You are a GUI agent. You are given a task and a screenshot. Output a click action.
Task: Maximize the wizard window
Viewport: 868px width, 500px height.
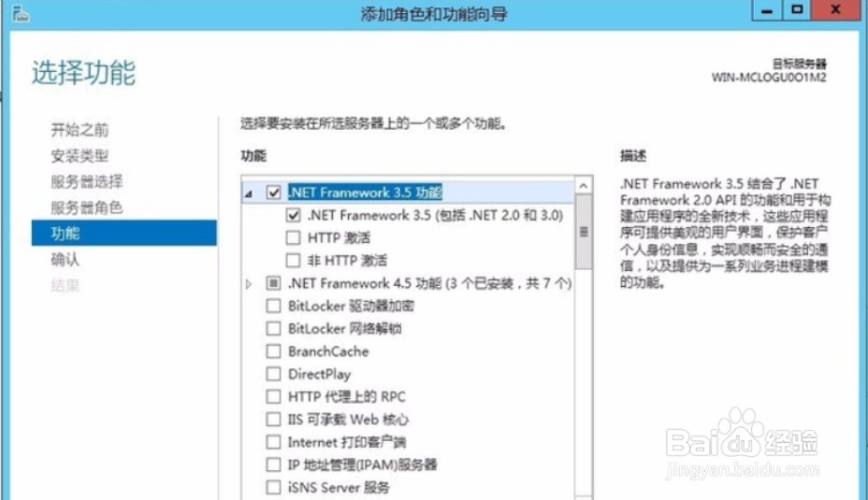(x=797, y=10)
